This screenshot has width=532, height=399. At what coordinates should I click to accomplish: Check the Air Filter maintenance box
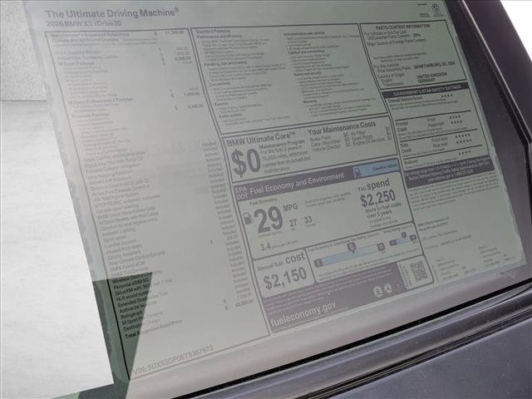pyautogui.click(x=347, y=133)
